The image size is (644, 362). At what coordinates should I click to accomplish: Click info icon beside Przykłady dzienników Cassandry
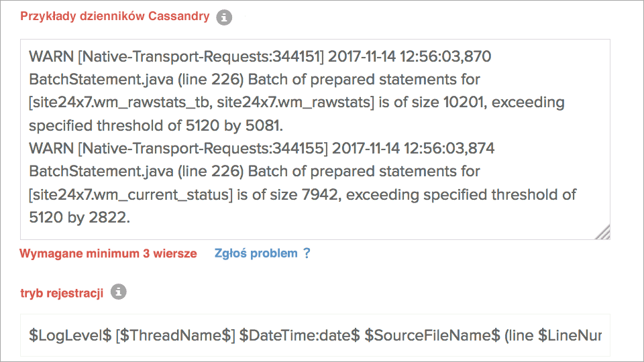point(224,18)
